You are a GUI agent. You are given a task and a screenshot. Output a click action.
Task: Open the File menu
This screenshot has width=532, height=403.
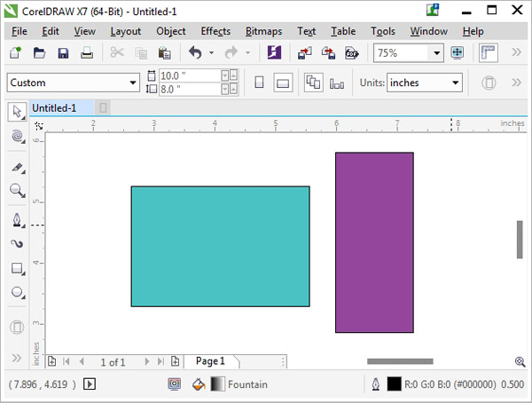pos(20,31)
